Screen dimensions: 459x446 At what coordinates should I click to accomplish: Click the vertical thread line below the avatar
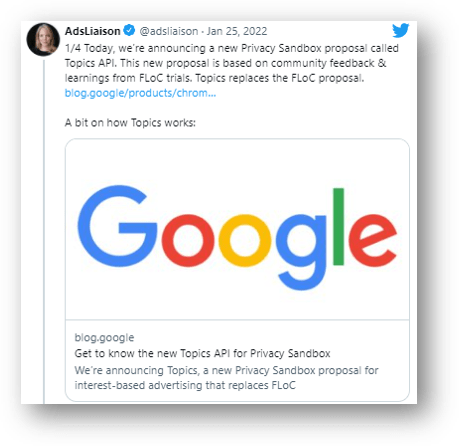44,232
